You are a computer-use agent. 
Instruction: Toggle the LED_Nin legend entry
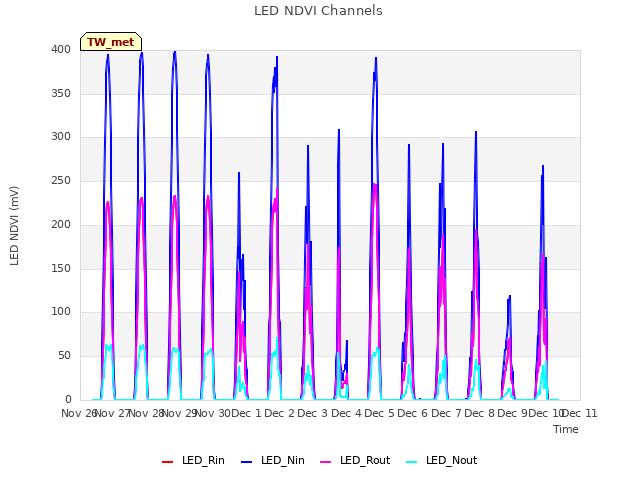point(273,460)
